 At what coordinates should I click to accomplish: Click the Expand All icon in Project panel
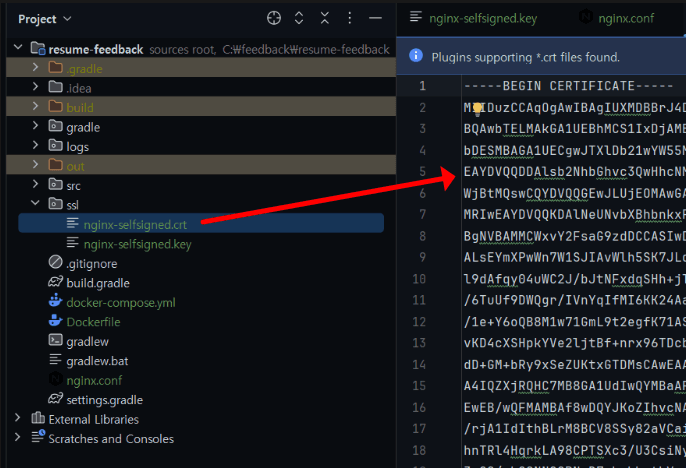point(299,18)
